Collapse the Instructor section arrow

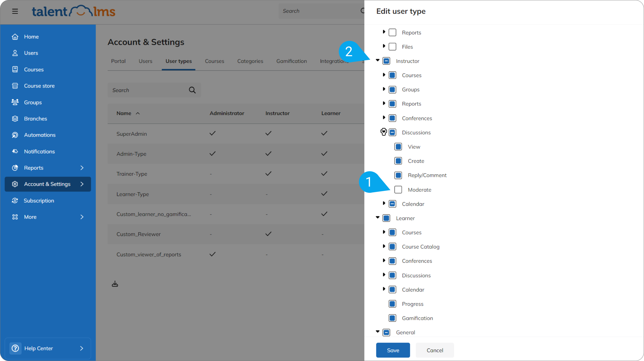coord(378,60)
